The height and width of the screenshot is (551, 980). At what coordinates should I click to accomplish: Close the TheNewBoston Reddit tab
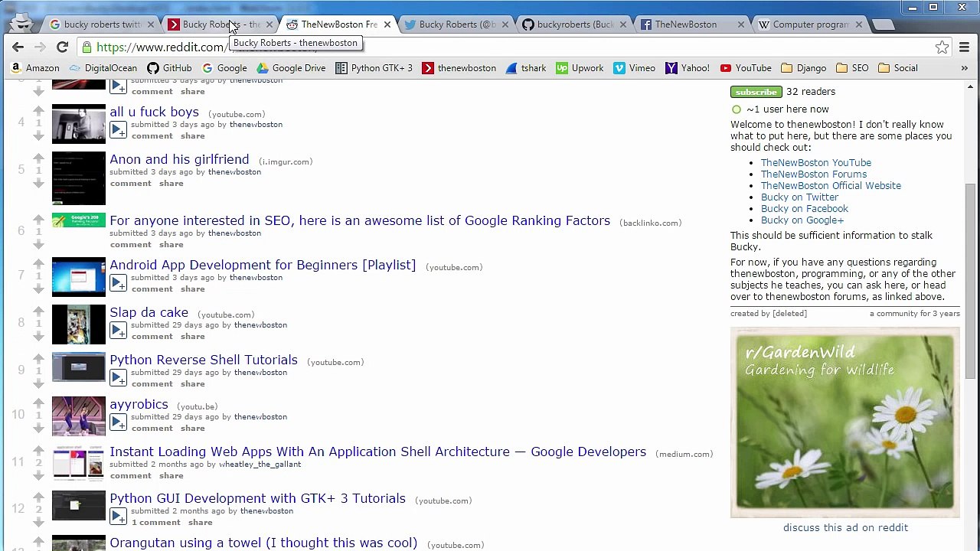(x=387, y=24)
